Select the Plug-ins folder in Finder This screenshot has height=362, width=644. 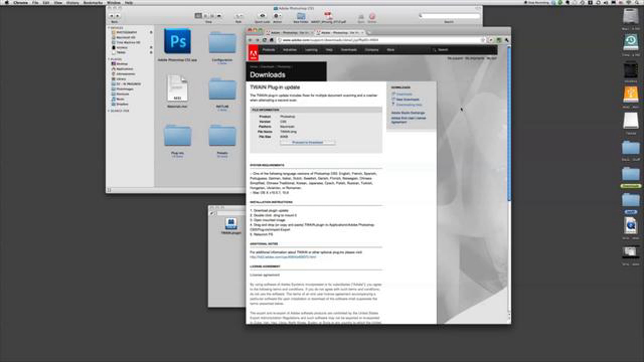click(x=177, y=136)
